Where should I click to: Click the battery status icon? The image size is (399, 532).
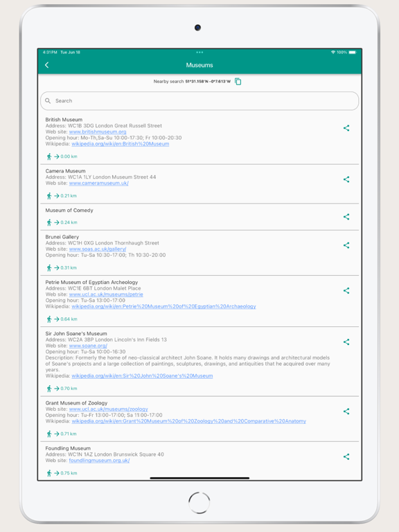pyautogui.click(x=353, y=52)
